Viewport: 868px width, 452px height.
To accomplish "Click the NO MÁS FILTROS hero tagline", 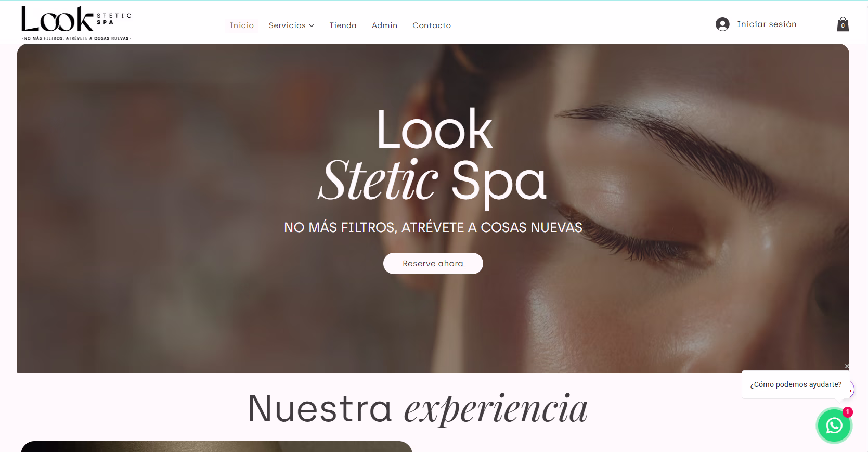I will coord(433,227).
